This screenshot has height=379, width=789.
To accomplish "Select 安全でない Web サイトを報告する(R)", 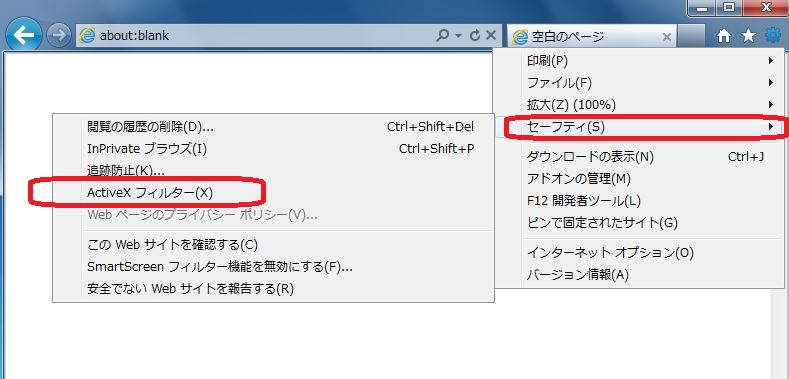I will (273, 289).
